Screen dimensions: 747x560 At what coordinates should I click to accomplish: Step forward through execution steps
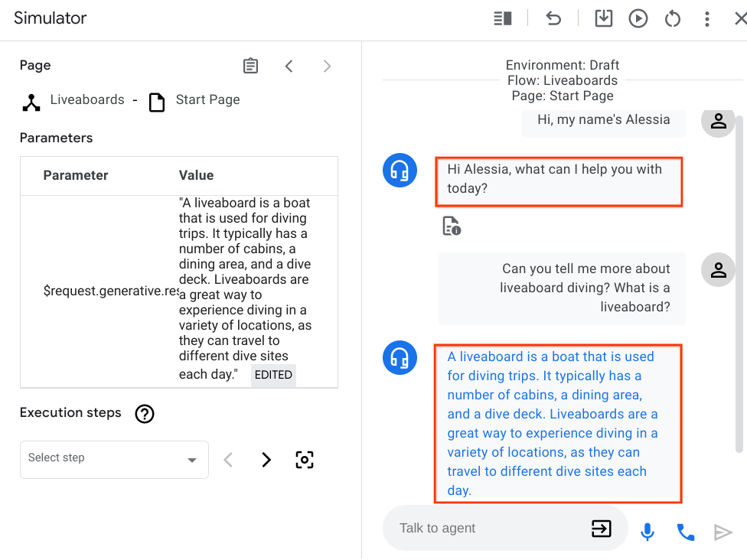coord(266,460)
